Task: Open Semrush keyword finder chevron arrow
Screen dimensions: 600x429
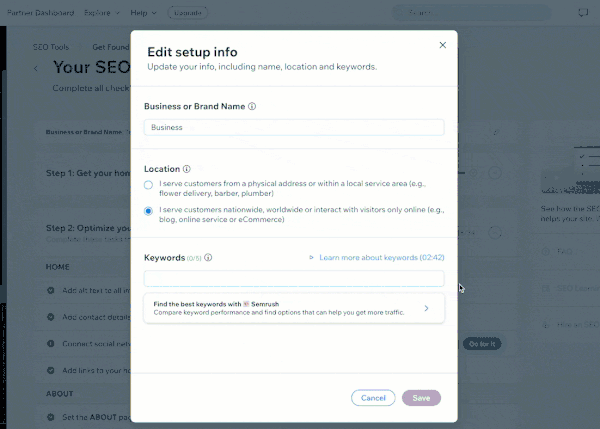Action: 426,308
